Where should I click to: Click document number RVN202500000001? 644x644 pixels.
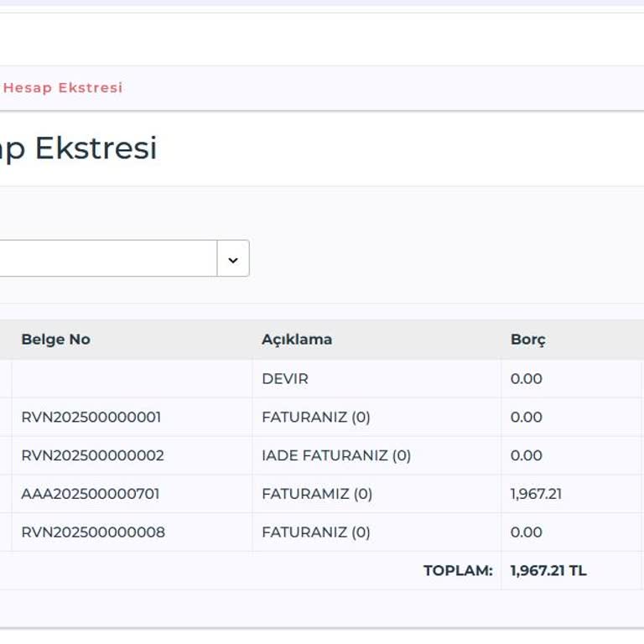tap(91, 418)
